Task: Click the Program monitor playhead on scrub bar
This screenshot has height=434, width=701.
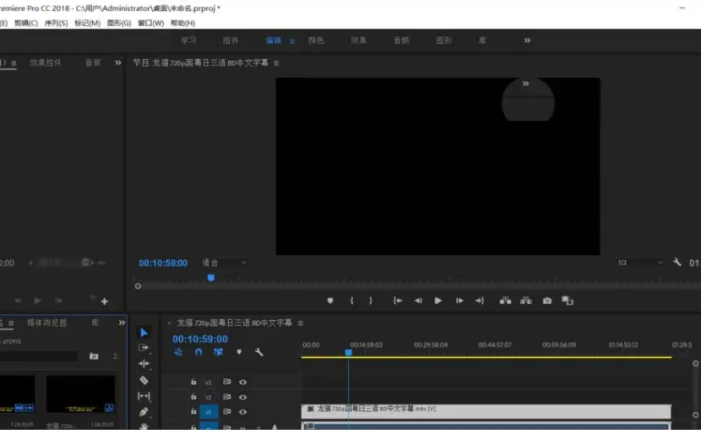Action: point(210,278)
